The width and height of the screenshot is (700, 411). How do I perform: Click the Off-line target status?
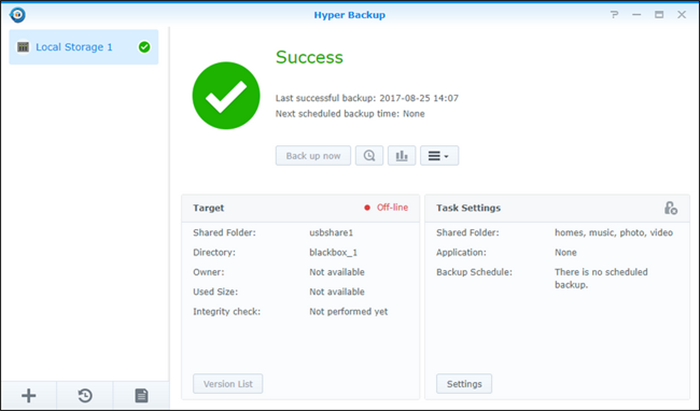(x=386, y=208)
